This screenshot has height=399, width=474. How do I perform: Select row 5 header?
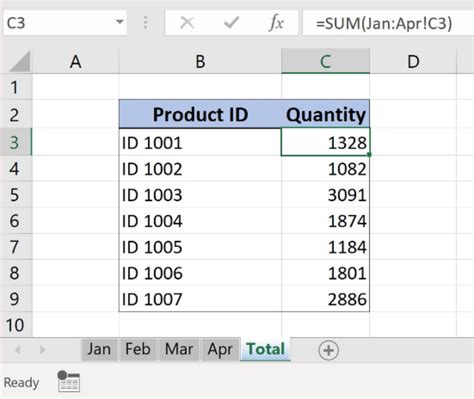(16, 195)
